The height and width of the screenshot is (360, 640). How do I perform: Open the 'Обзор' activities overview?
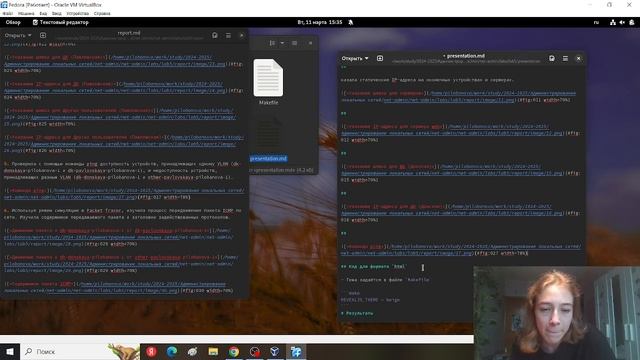click(x=13, y=22)
